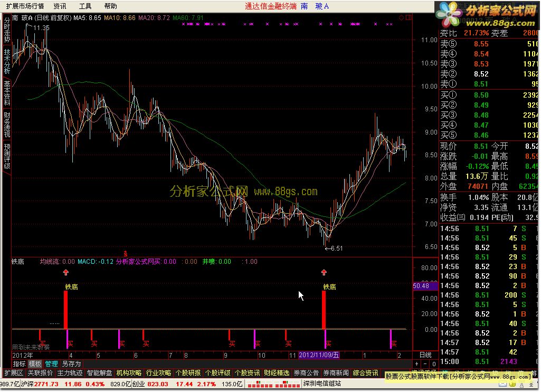Click the 0 reset button beside zoom controls
The width and height of the screenshot is (541, 392).
[434, 364]
